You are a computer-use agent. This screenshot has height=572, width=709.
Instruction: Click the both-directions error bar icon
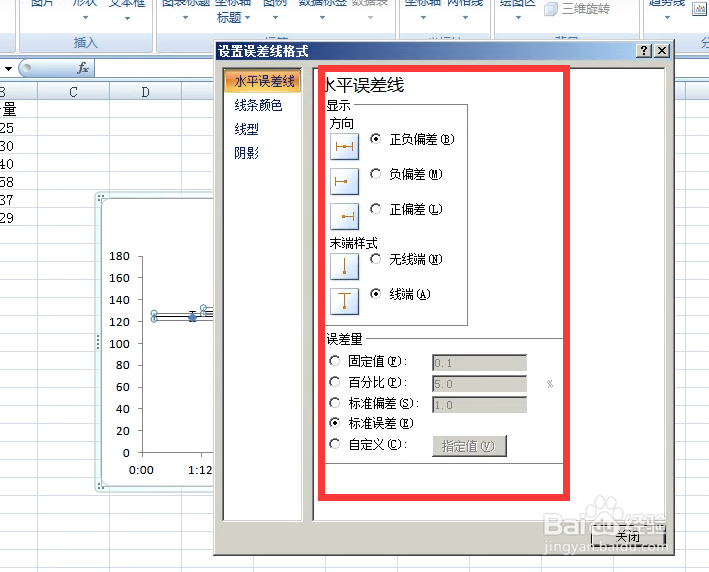(345, 147)
